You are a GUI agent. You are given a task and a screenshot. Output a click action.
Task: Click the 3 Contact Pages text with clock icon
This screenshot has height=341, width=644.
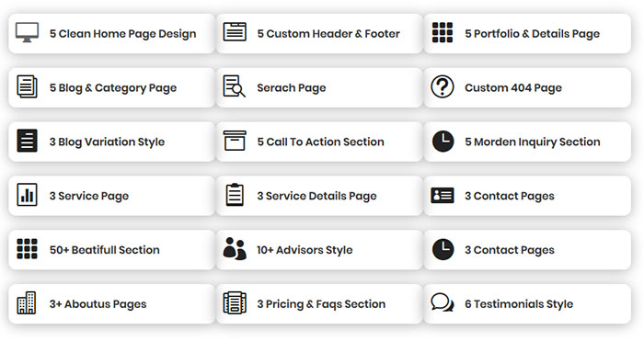510,250
